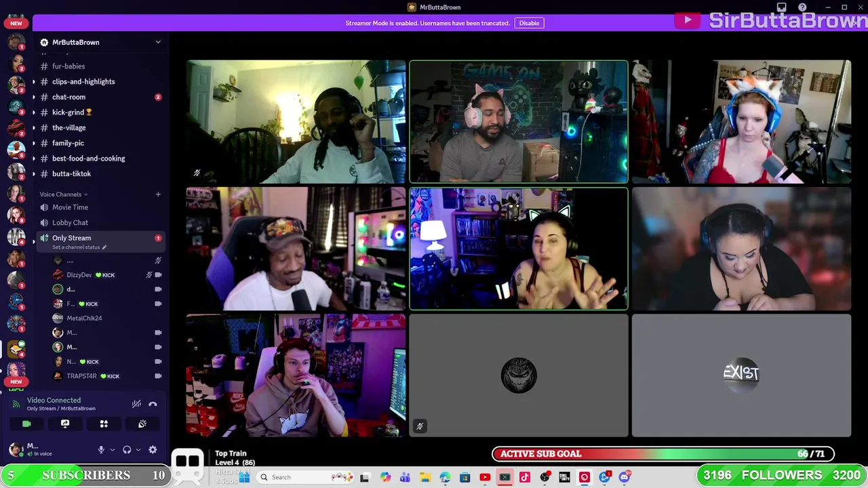Open Microsoft Edge from the taskbar
This screenshot has height=488, width=868.
pos(445,477)
